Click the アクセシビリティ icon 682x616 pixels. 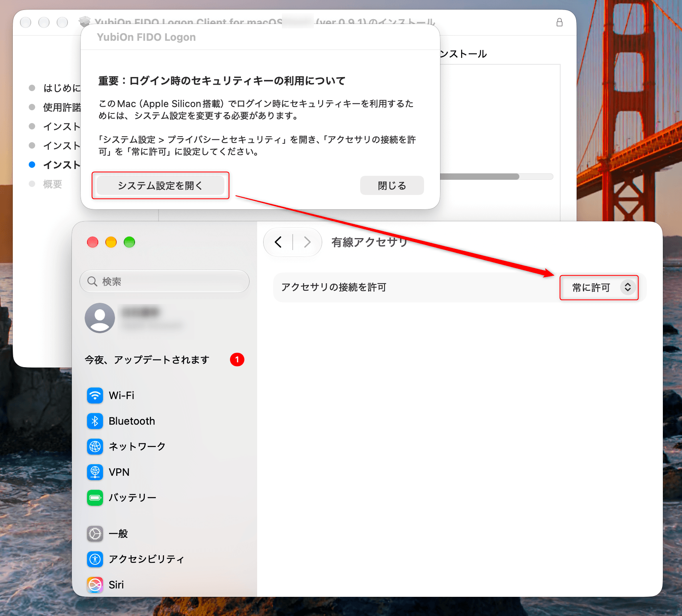95,559
